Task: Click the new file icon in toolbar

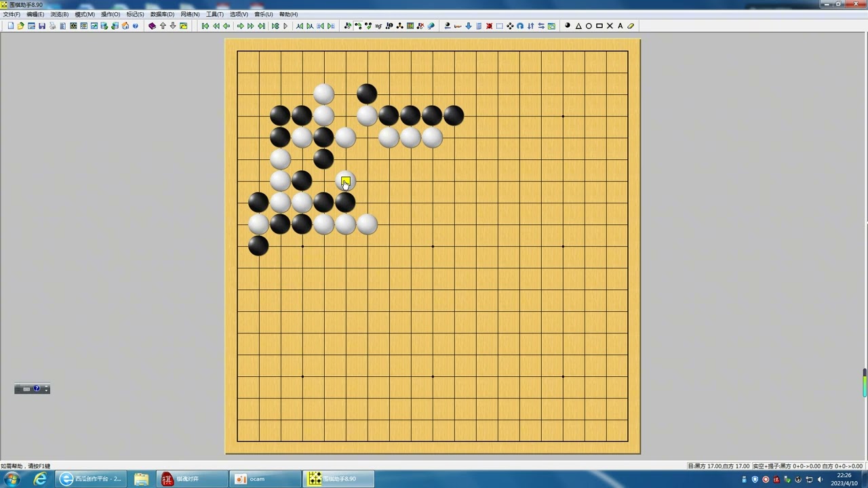Action: point(11,26)
